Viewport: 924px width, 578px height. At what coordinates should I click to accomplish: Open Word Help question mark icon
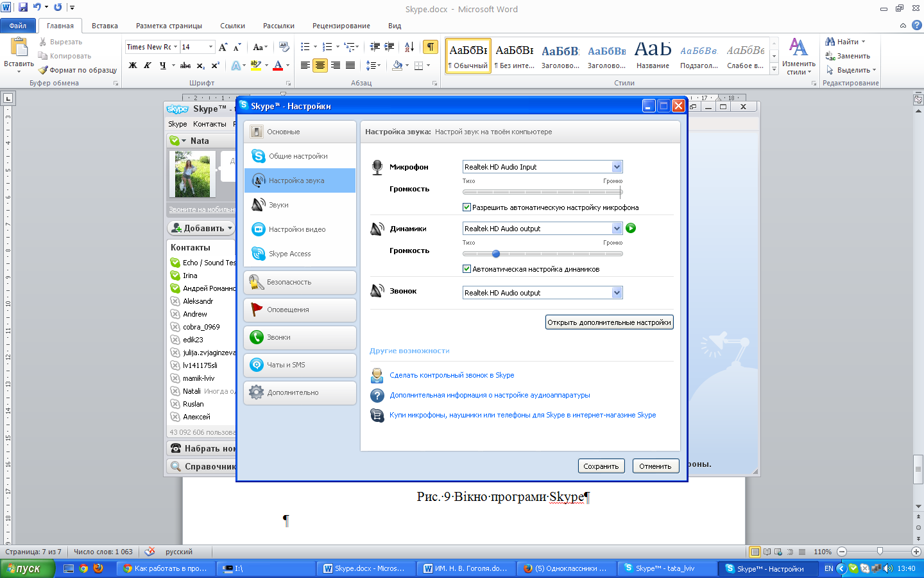[x=916, y=26]
